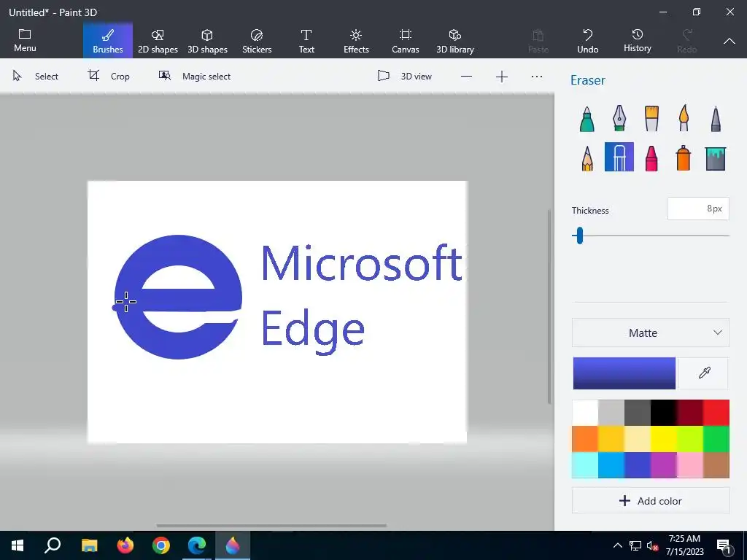Show hidden system tray icons
747x560 pixels.
[617, 545]
